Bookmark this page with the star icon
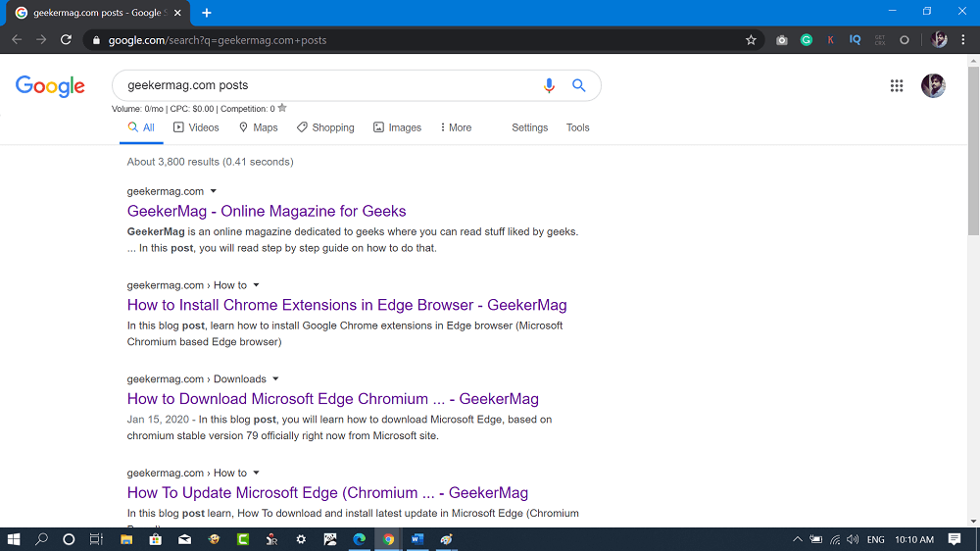 point(751,40)
